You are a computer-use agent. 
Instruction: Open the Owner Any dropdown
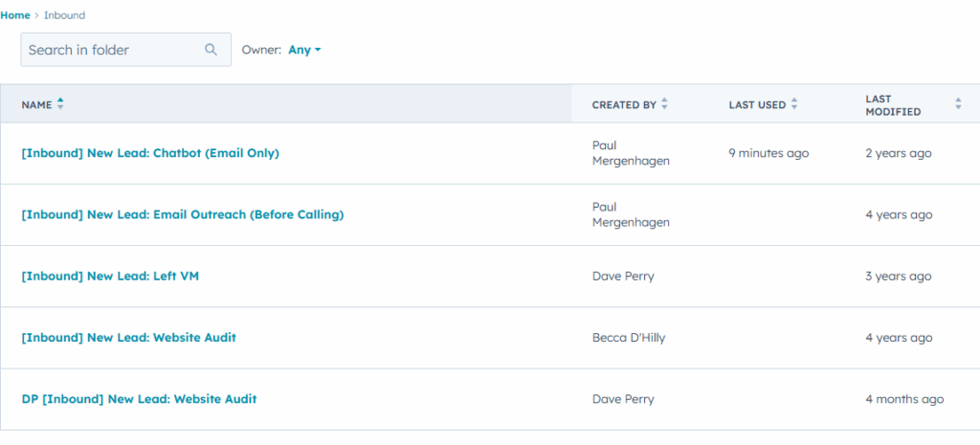304,50
